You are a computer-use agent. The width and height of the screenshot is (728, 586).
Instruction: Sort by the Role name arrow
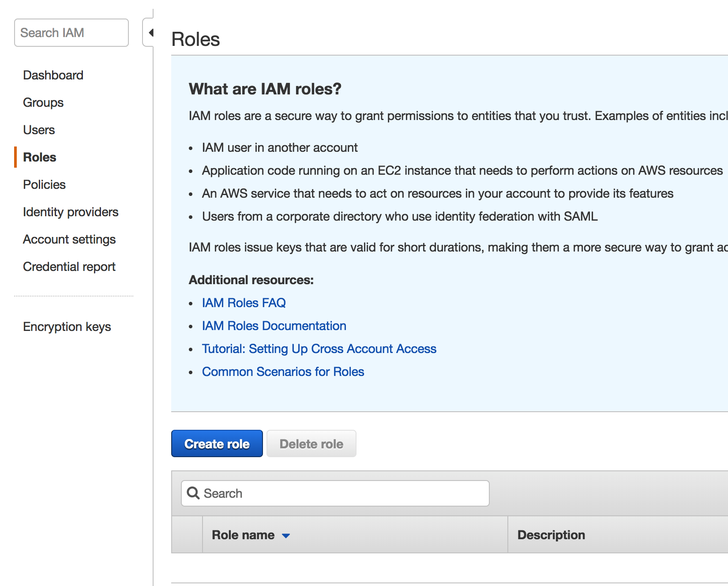click(x=286, y=536)
